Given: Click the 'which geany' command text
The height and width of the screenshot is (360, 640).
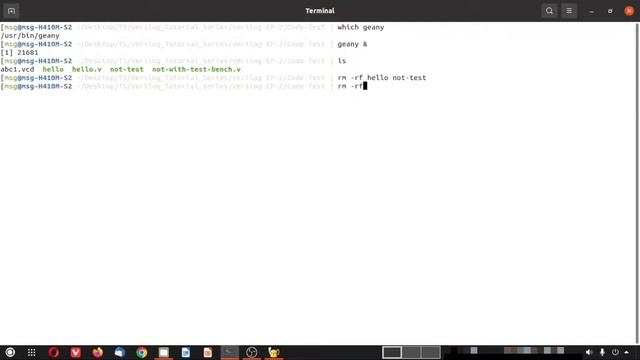Looking at the screenshot, I should pyautogui.click(x=361, y=27).
